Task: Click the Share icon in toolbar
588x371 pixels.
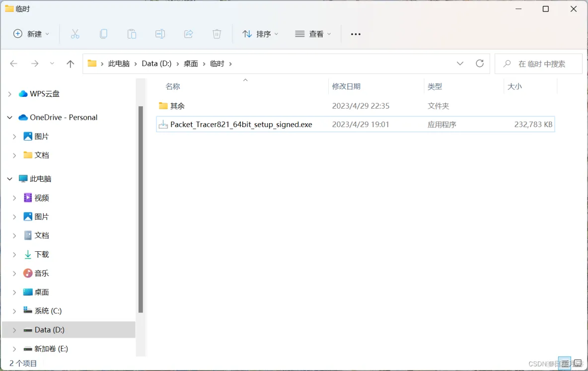Action: pos(188,34)
